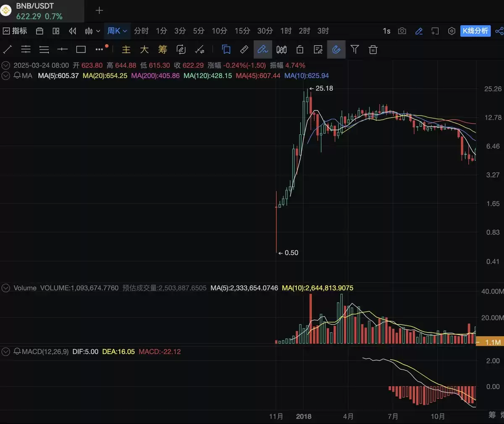Image resolution: width=504 pixels, height=424 pixels.
Task: Select the 5分 timeframe
Action: [199, 31]
